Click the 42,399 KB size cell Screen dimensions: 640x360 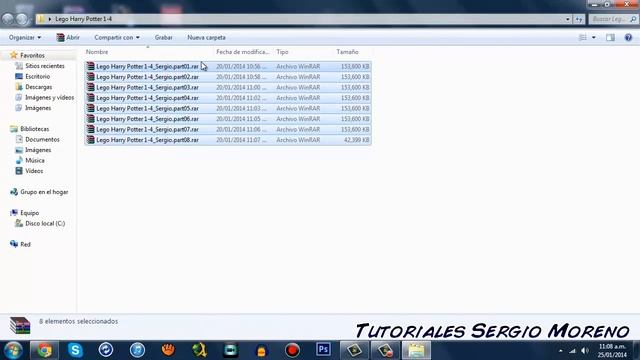(x=356, y=140)
